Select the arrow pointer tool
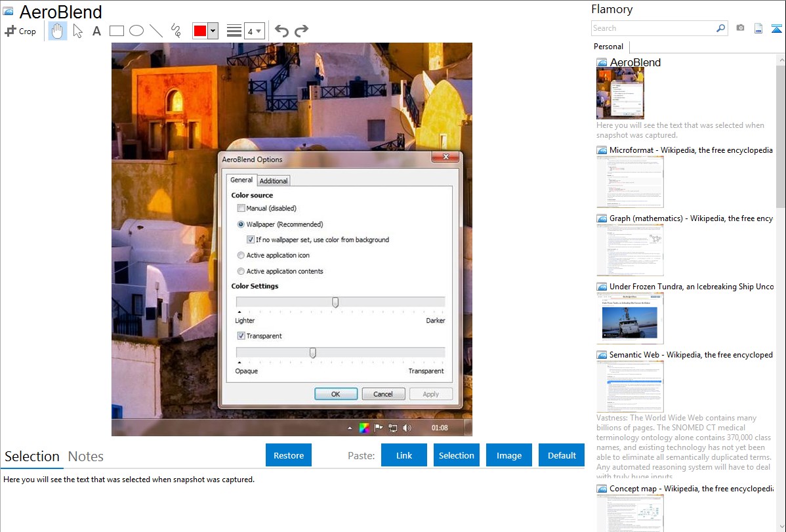Screen dimensions: 786x532 pos(77,31)
